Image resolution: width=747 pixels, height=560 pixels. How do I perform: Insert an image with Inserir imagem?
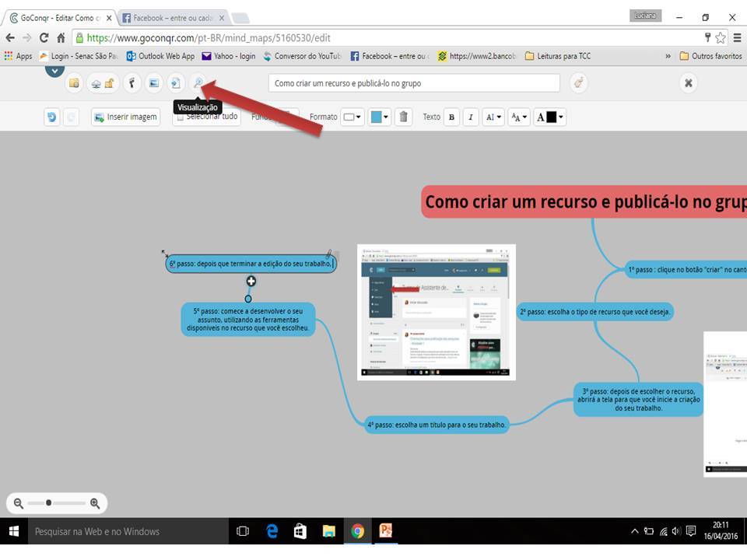pyautogui.click(x=126, y=117)
